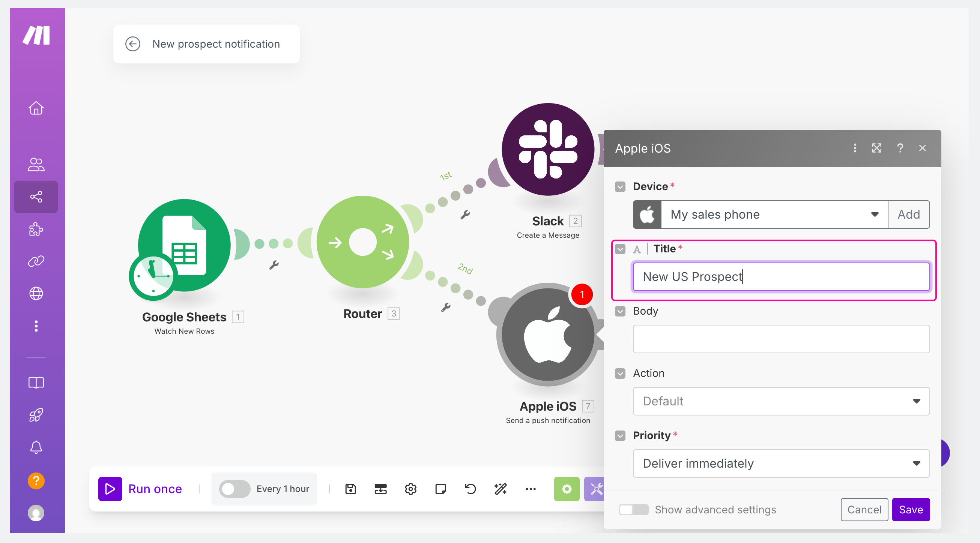The width and height of the screenshot is (980, 543).
Task: Click the Undo arrow in toolbar
Action: (470, 489)
